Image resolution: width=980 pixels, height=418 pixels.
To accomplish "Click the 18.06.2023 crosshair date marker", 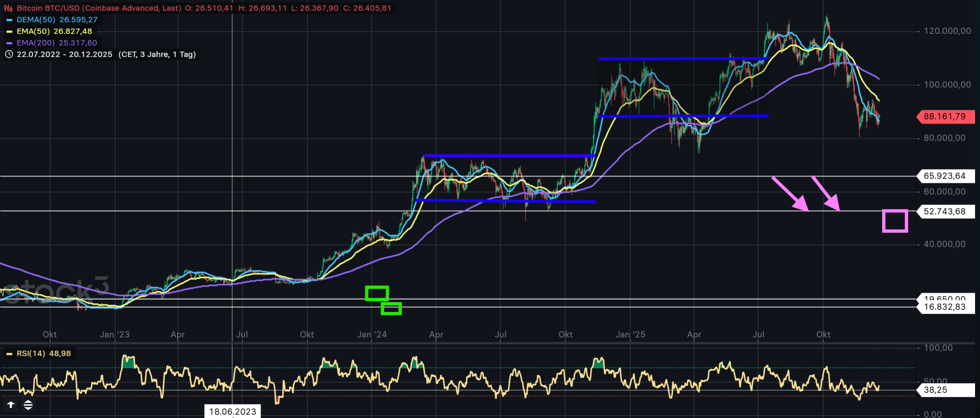I will pos(232,411).
